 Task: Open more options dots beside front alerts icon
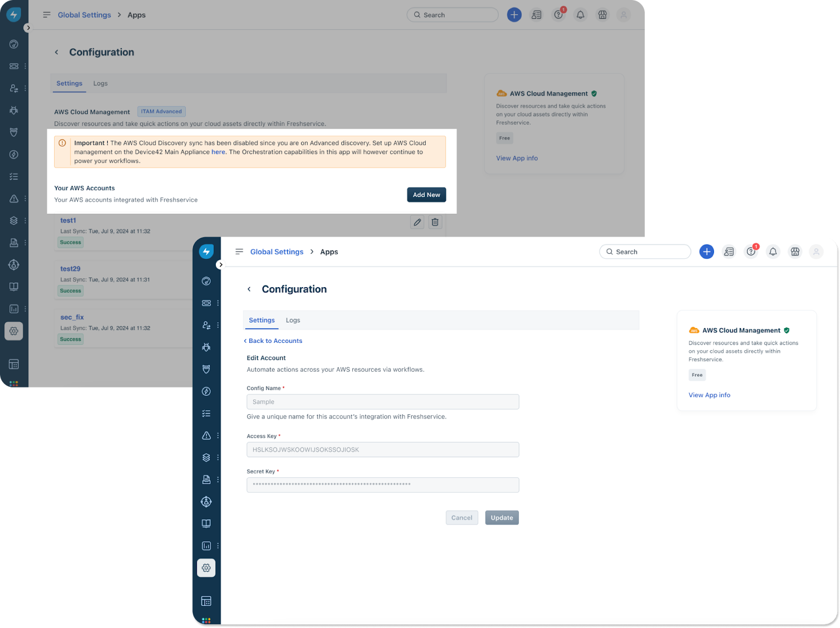[218, 435]
